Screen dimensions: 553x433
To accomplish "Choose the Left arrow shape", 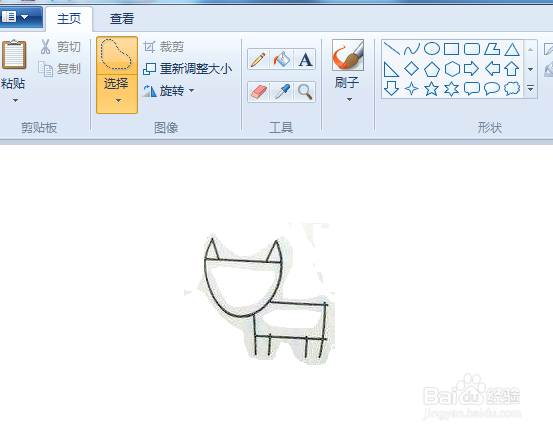I will (x=492, y=69).
